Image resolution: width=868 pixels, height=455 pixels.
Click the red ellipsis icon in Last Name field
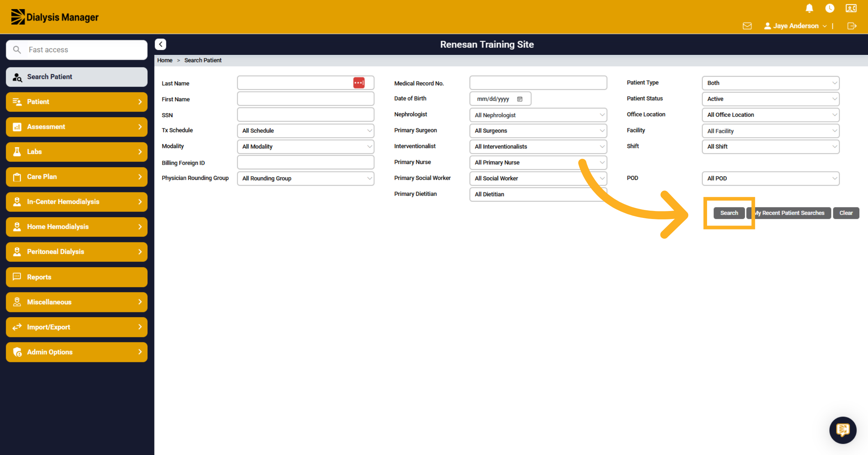tap(359, 83)
